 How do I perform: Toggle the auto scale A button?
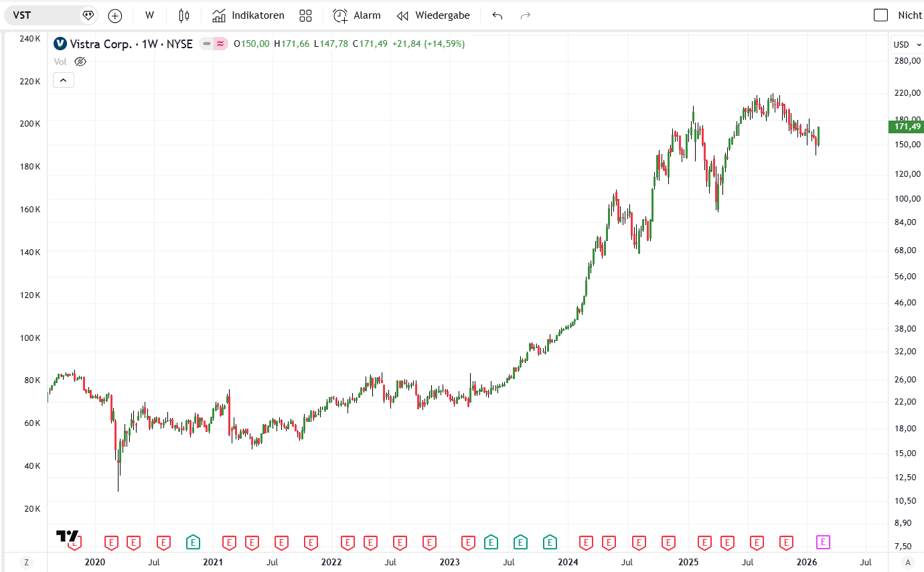click(x=908, y=562)
